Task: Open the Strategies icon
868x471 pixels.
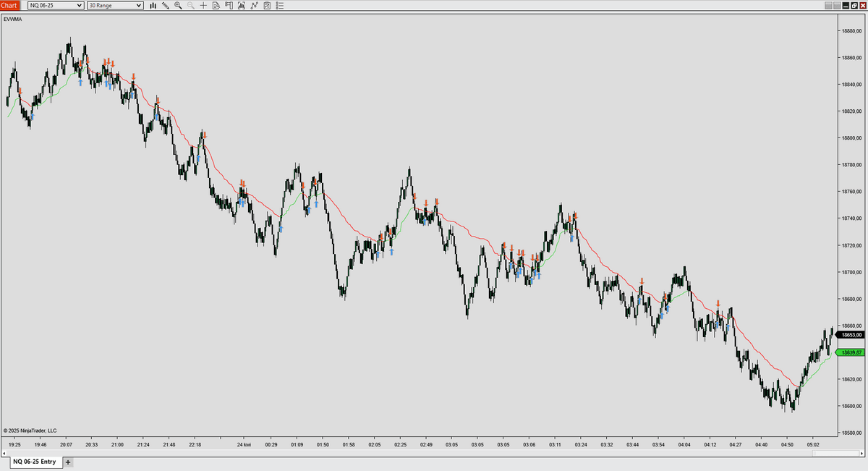Action: tap(266, 5)
